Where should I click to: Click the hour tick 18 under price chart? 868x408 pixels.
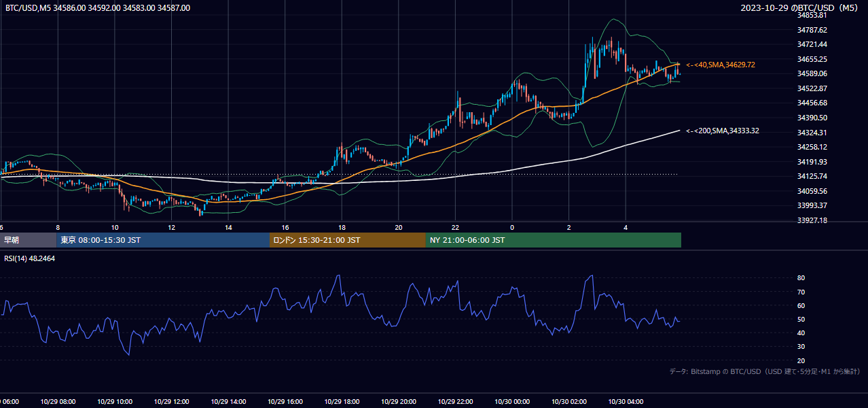coord(342,227)
